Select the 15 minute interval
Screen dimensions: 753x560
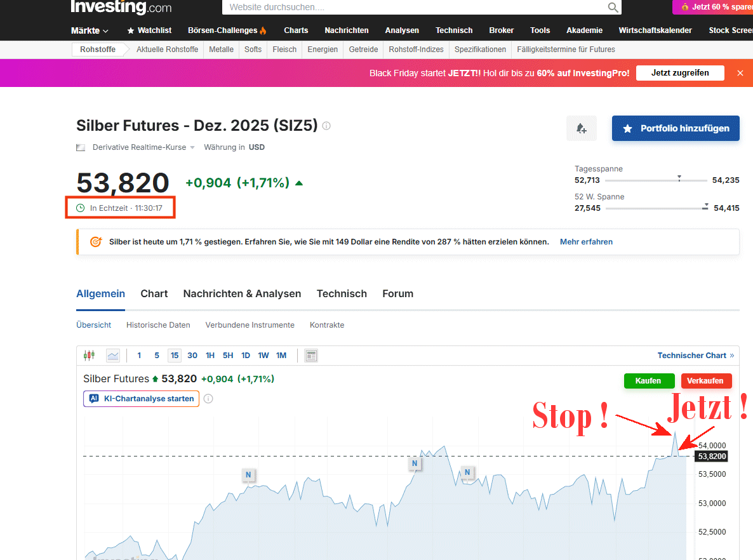(x=175, y=356)
